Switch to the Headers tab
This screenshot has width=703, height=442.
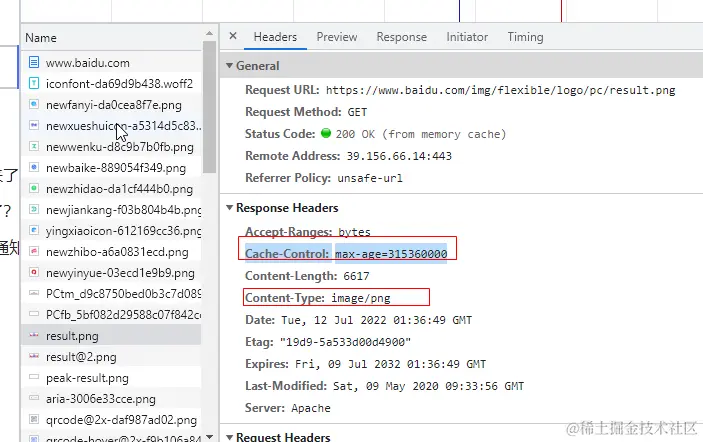(275, 37)
